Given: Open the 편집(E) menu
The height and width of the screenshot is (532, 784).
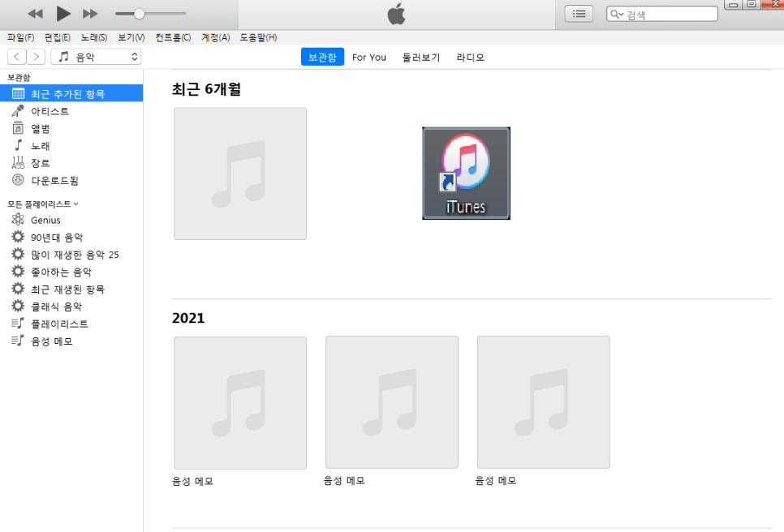Looking at the screenshot, I should pos(57,37).
